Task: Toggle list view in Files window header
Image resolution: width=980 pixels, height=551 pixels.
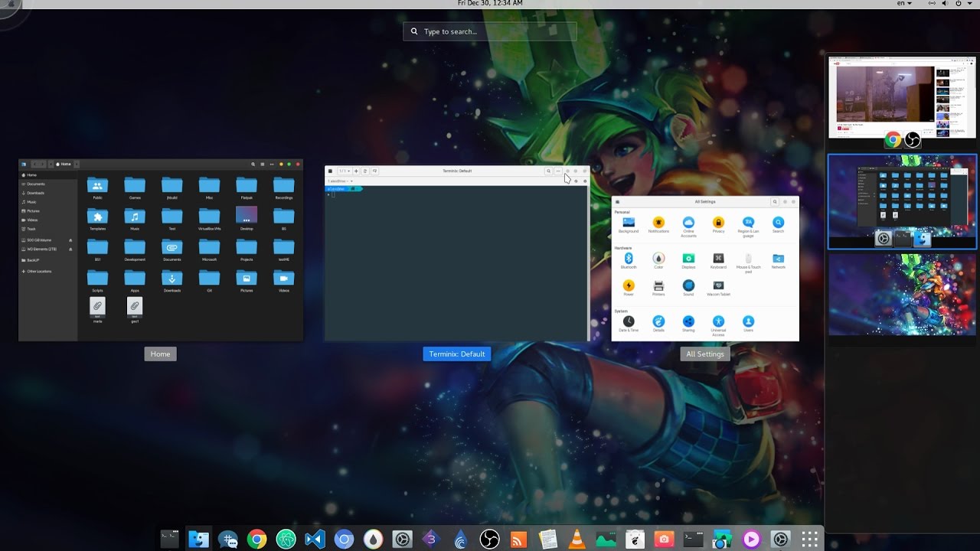Action: [x=263, y=164]
